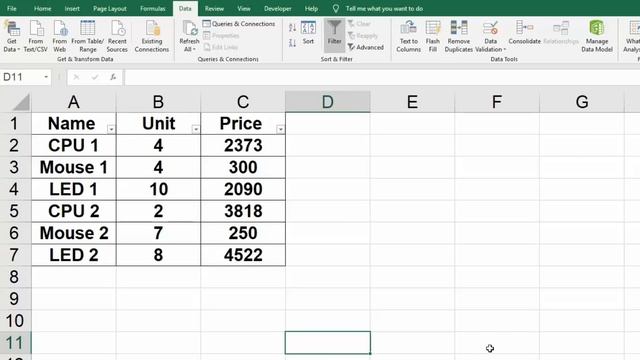Screen dimensions: 640x360
Task: Open the Get Data menu
Action: tap(11, 37)
